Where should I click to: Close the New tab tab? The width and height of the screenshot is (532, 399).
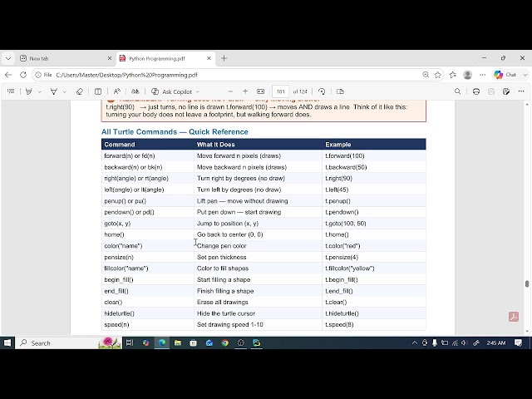point(110,58)
